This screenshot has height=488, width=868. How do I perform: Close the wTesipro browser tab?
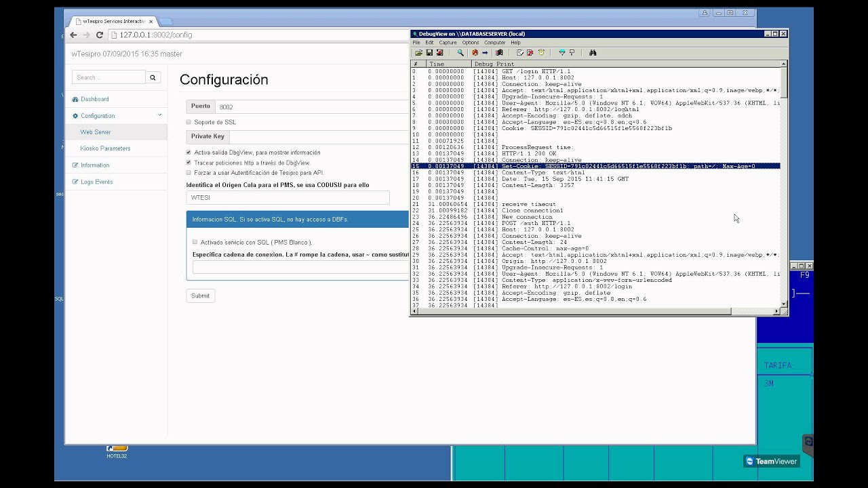tap(151, 21)
